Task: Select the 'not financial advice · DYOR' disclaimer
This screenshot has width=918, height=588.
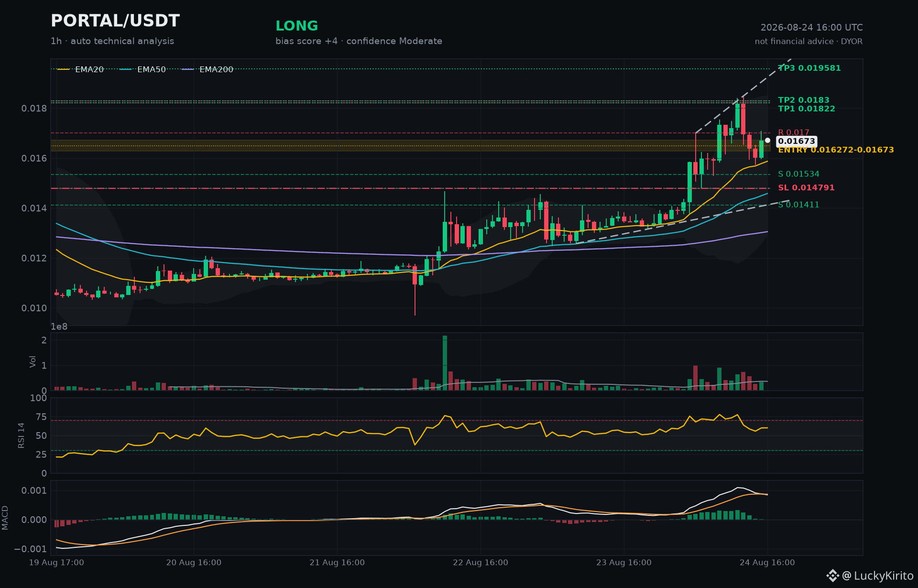Action: 809,42
